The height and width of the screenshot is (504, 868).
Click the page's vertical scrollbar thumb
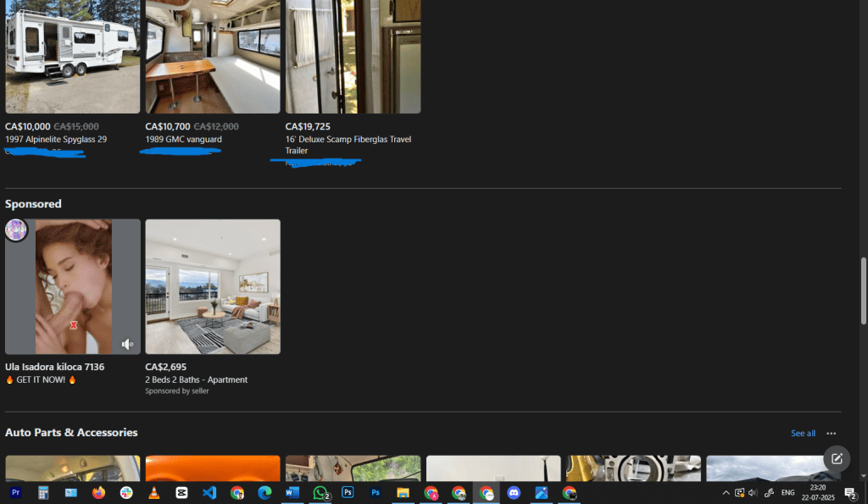pos(864,291)
